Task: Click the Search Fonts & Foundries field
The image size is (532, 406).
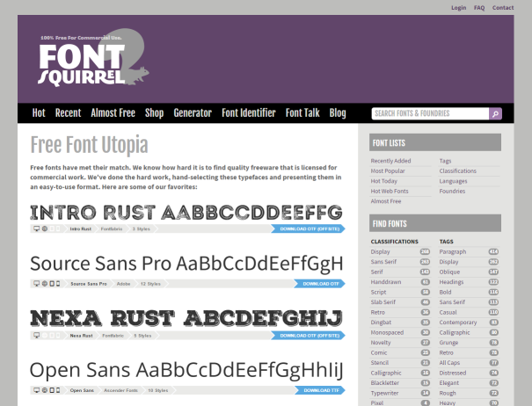Action: coord(430,113)
